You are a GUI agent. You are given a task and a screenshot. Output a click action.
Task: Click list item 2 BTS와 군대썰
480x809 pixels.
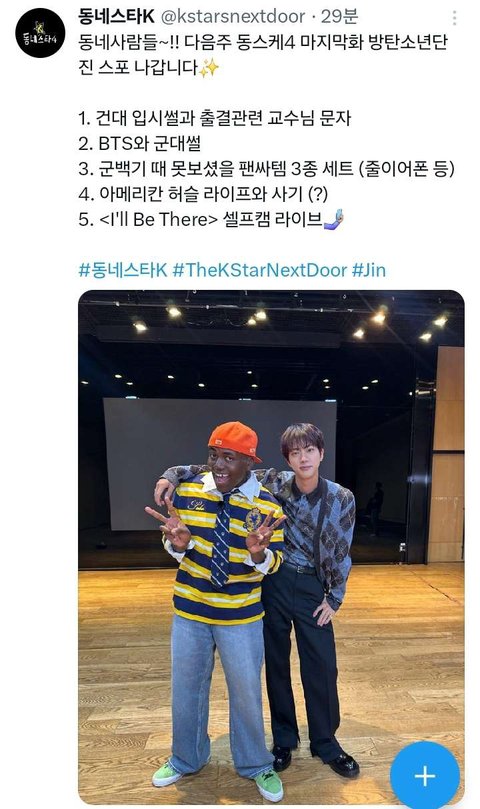[139, 143]
